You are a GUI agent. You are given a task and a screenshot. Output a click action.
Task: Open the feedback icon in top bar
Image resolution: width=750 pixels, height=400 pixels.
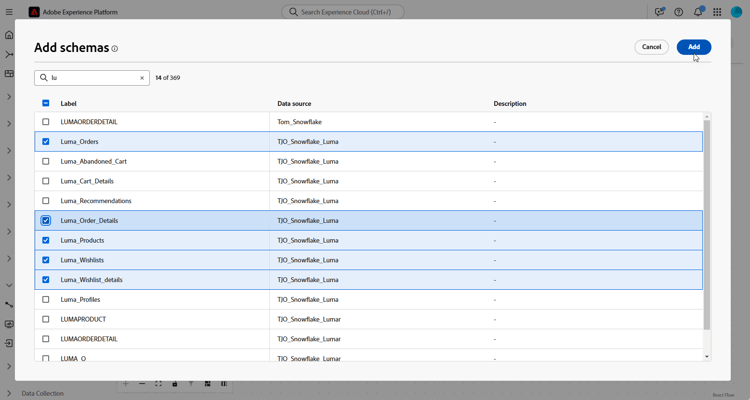(660, 12)
